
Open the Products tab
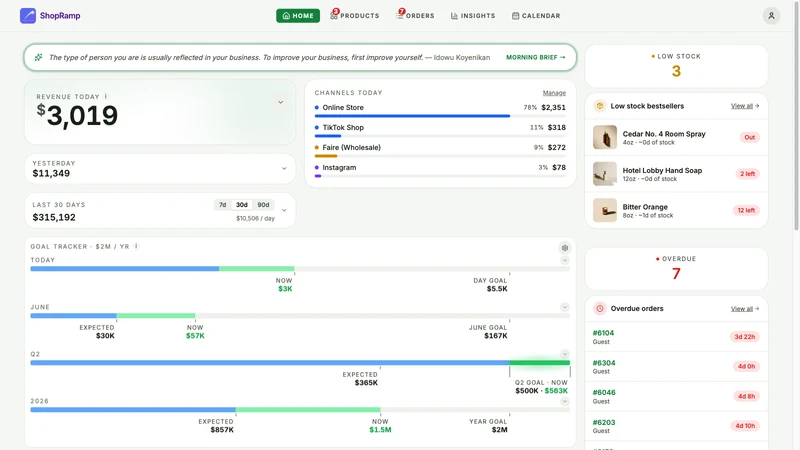tap(355, 16)
